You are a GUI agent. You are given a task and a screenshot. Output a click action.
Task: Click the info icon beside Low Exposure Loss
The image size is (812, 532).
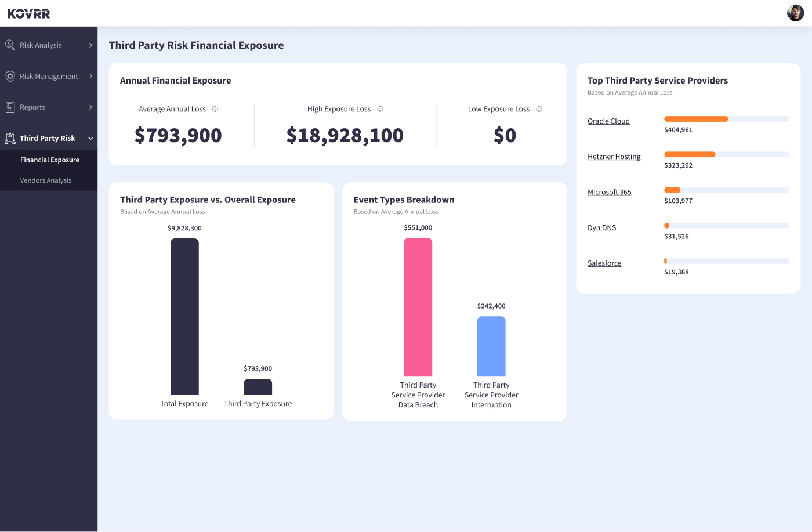539,108
